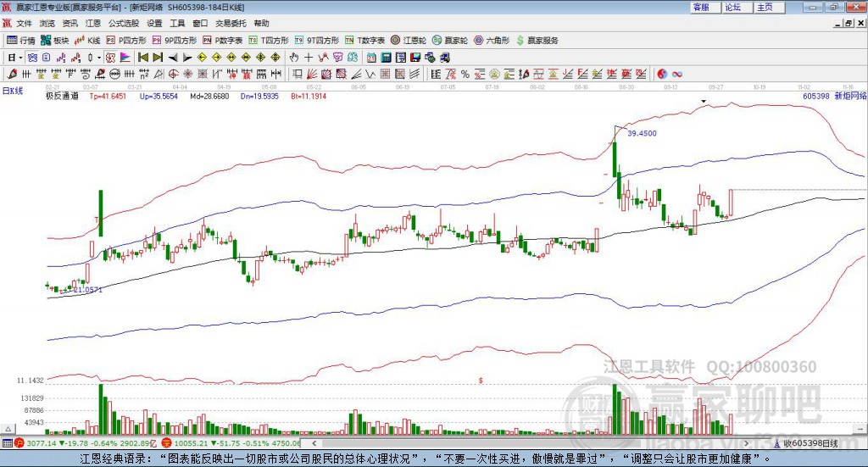Click the Up=35.5654 value

pyautogui.click(x=159, y=96)
